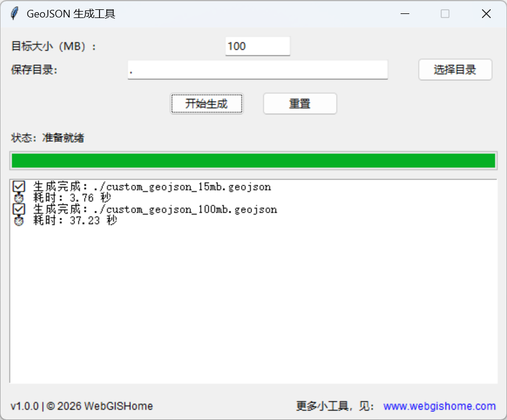Viewport: 507px width, 420px height.
Task: Click the window title GeoJSON 生成工具
Action: pos(71,14)
